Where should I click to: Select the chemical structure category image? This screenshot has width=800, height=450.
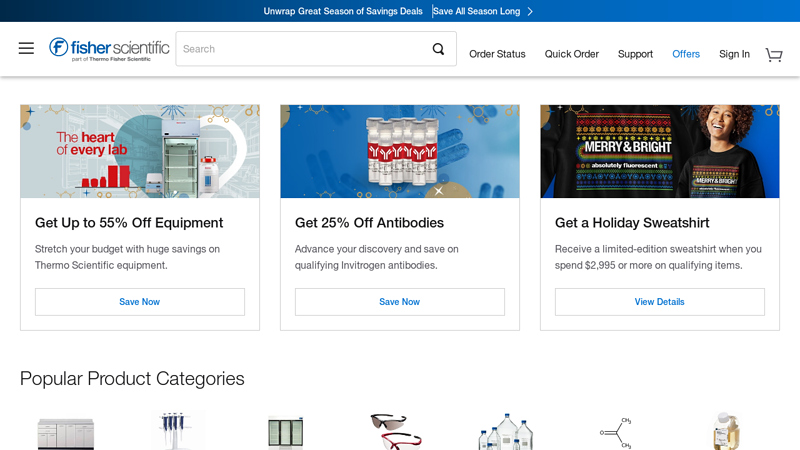(615, 432)
